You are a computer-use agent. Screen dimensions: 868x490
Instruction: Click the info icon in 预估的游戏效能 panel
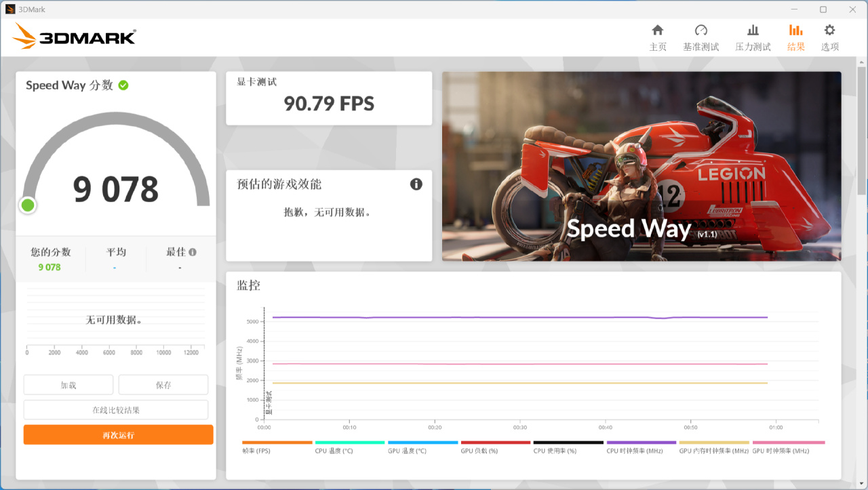tap(416, 184)
